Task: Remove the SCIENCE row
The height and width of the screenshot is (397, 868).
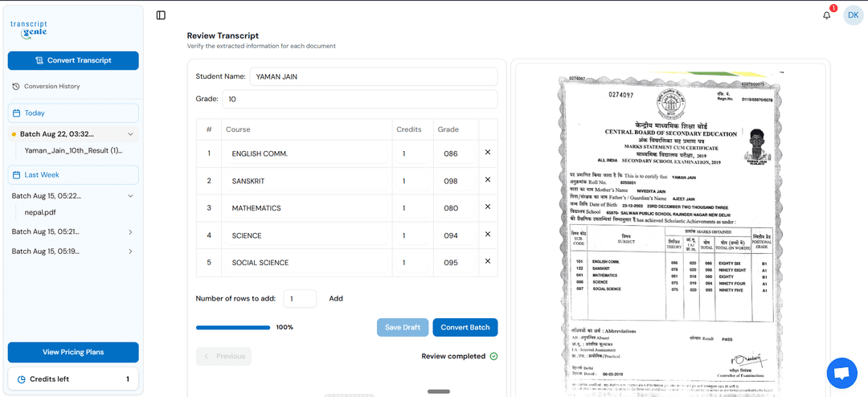Action: click(x=488, y=234)
